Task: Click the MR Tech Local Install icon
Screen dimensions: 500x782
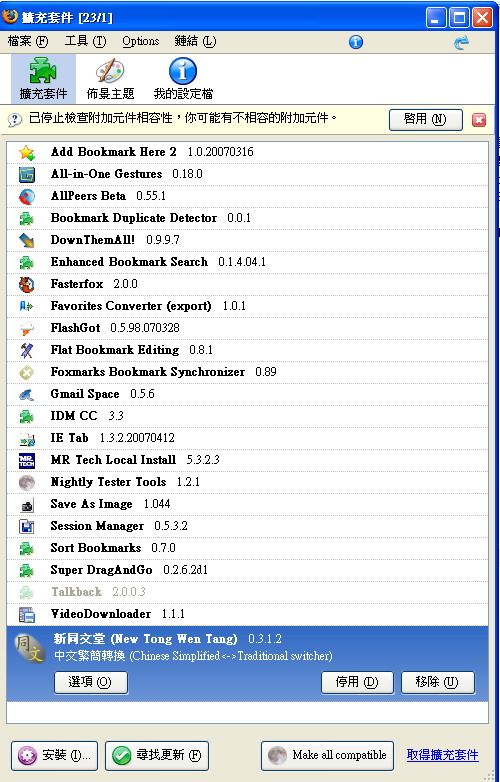Action: pyautogui.click(x=27, y=460)
